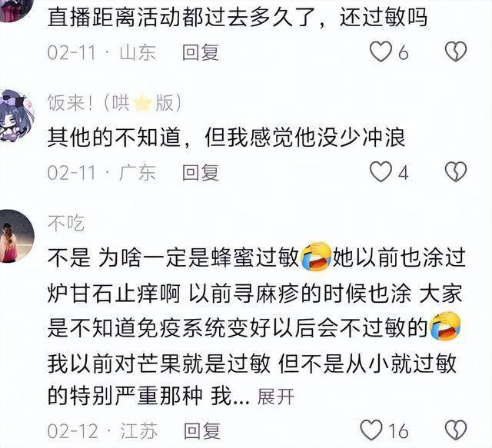Tap broken heart on 广东 comment

[456, 171]
